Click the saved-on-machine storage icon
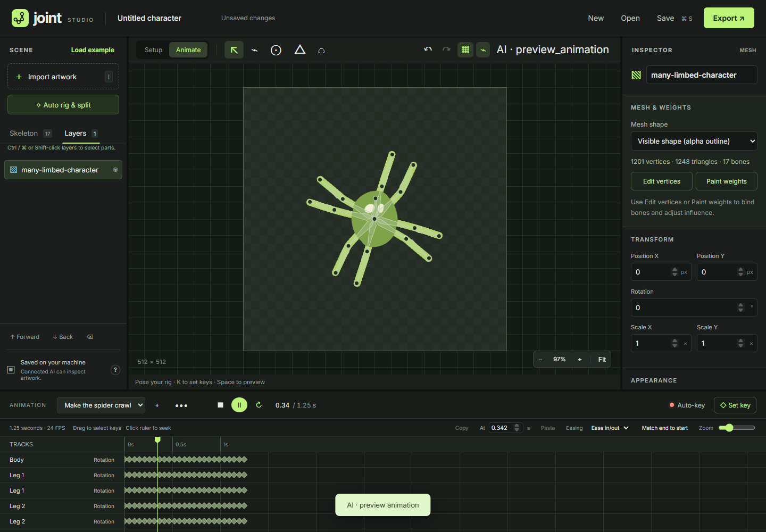Viewport: 766px width, 532px height. [11, 370]
